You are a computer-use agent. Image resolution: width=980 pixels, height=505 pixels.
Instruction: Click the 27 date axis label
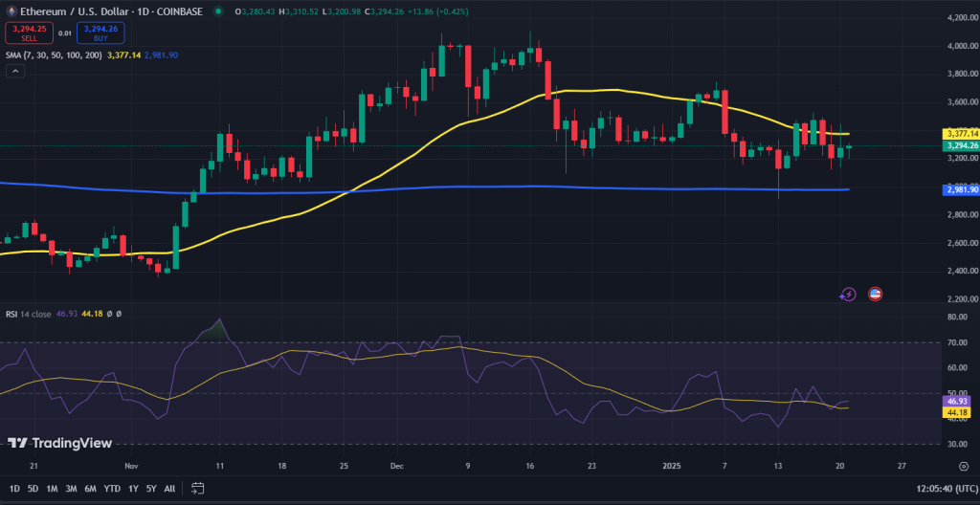(901, 466)
